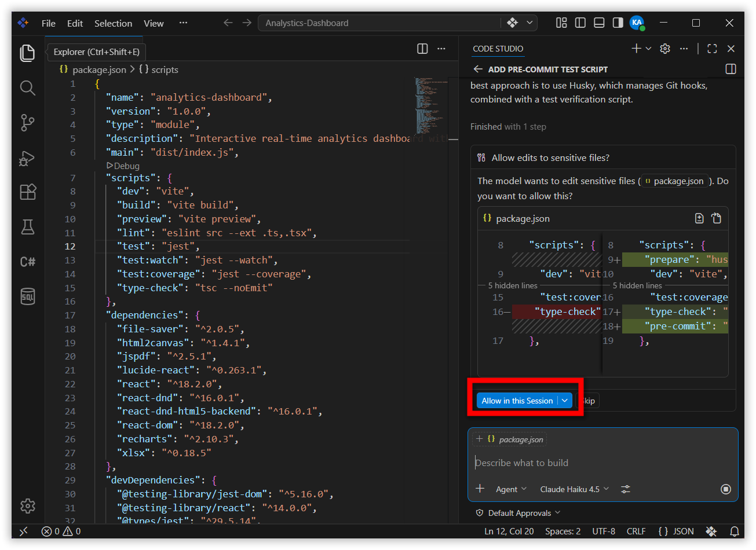Open notifications bell in status bar

[x=734, y=531]
